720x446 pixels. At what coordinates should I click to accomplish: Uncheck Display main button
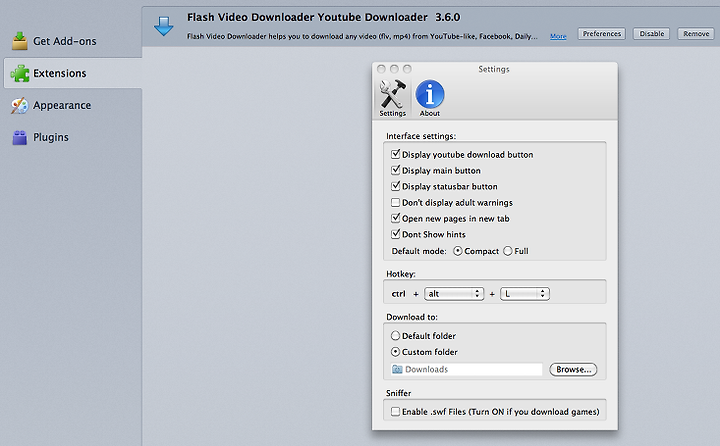pos(395,170)
